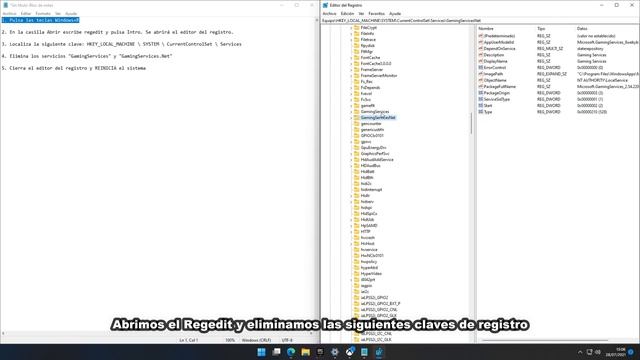Expand the HTTP key in the tree
This screenshot has width=640, height=360.
[x=351, y=231]
